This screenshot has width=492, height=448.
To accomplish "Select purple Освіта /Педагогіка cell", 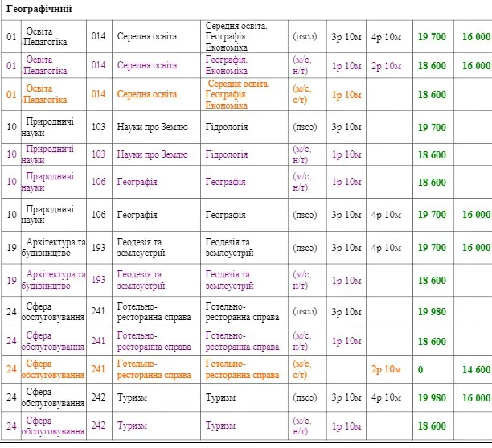I will 54,65.
